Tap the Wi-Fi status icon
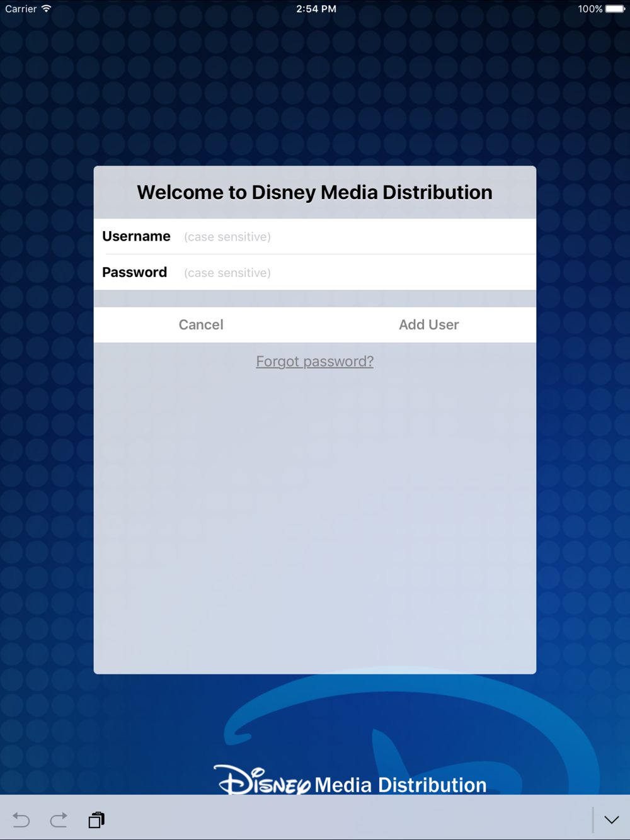 [47, 9]
